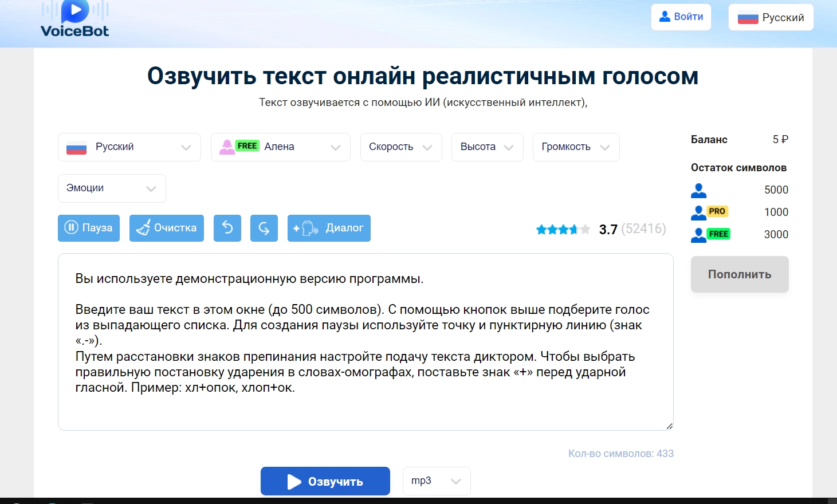Click the Озвучить play button

[x=325, y=481]
